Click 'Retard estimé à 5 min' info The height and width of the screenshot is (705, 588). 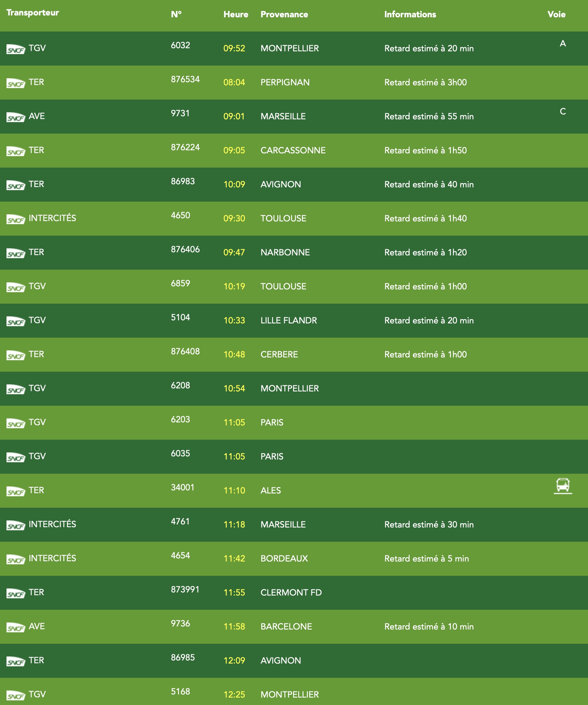[427, 559]
